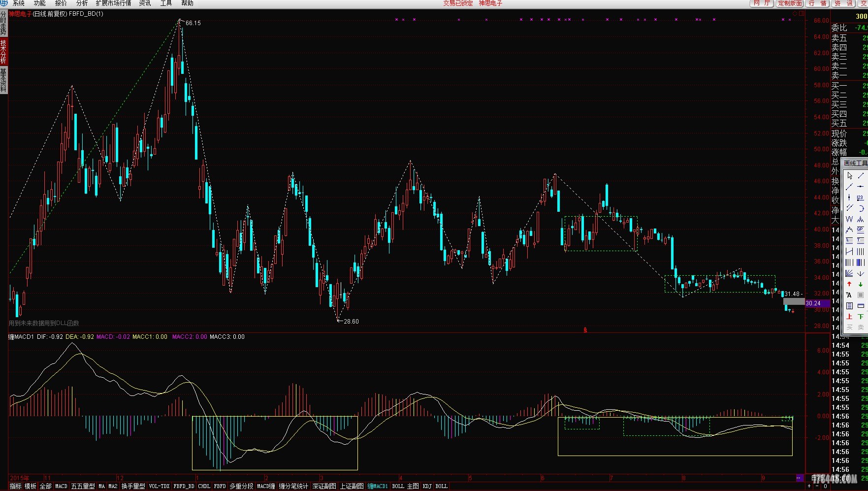Select the 缠MACD1 indicator tab
This screenshot has width=868, height=491.
tap(378, 486)
